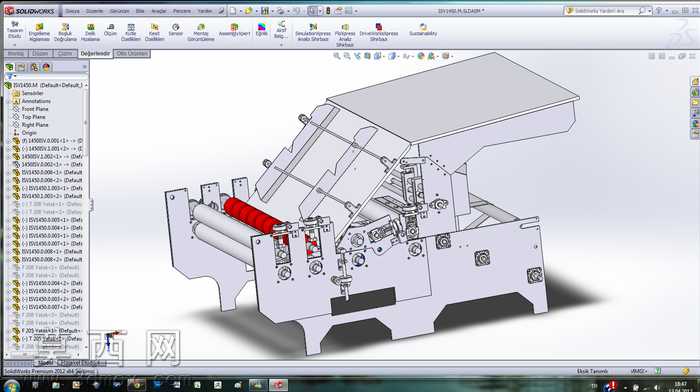This screenshot has height=392, width=700.
Task: Select Top Plane in the tree
Action: (33, 117)
